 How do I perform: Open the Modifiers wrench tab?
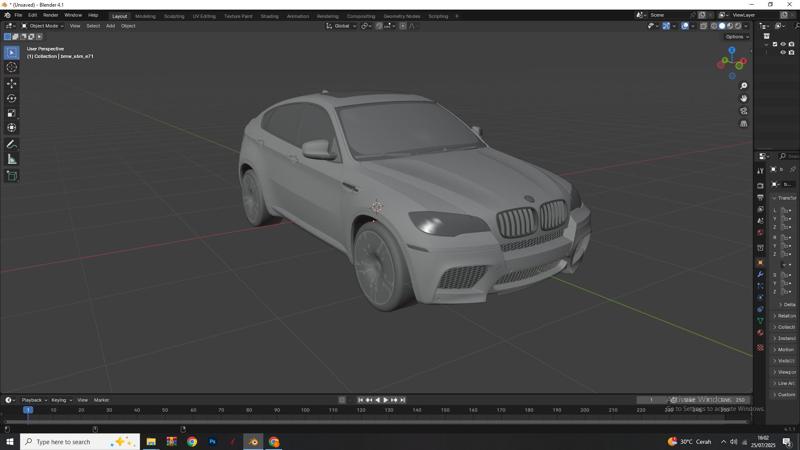760,274
